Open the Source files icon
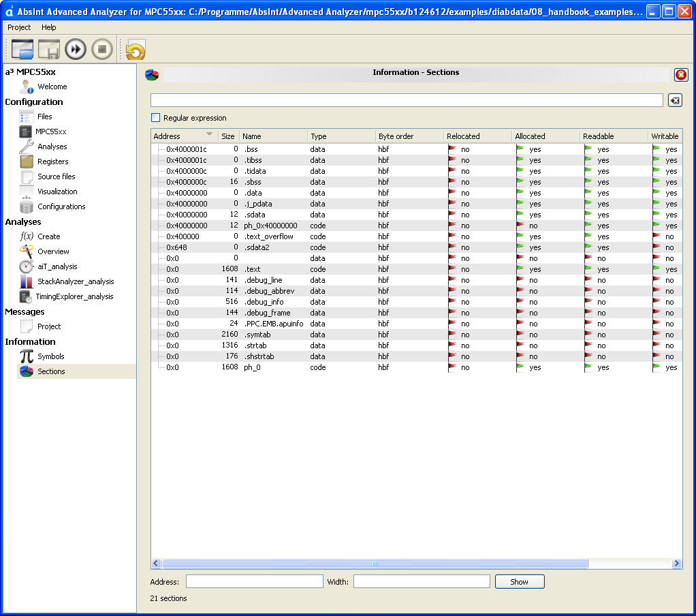Viewport: 696px width, 616px height. tap(27, 176)
